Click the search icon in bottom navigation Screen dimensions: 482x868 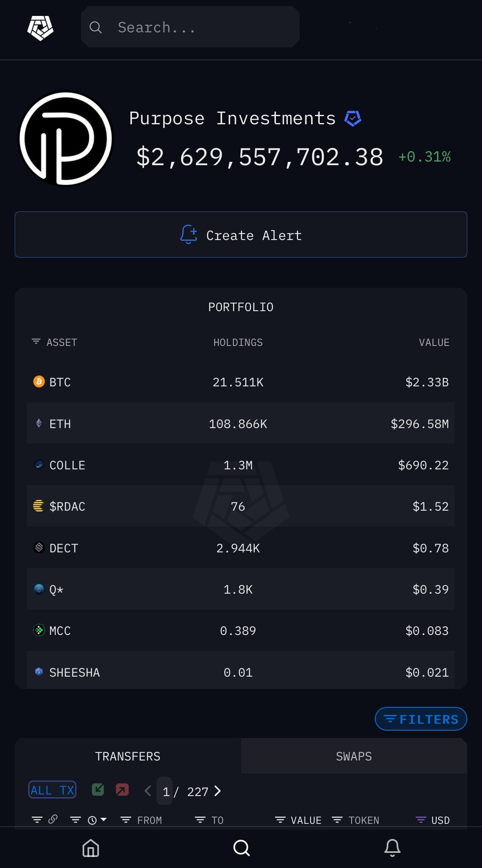tap(241, 848)
